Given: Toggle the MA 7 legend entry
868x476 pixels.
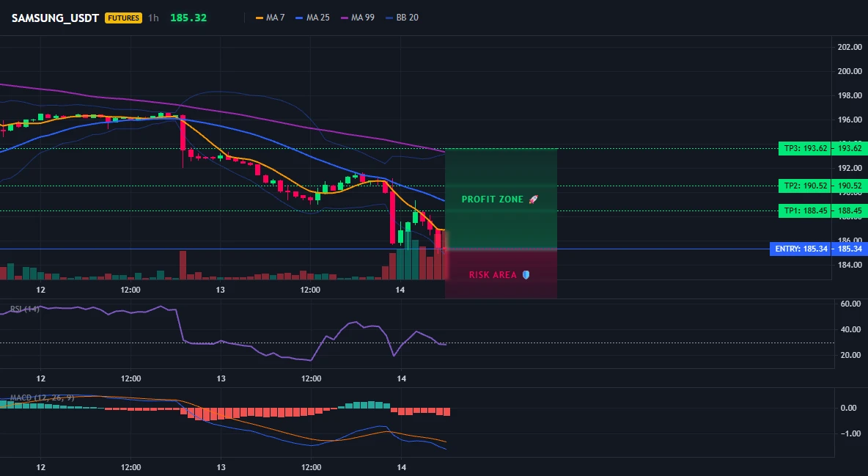Looking at the screenshot, I should click(270, 18).
